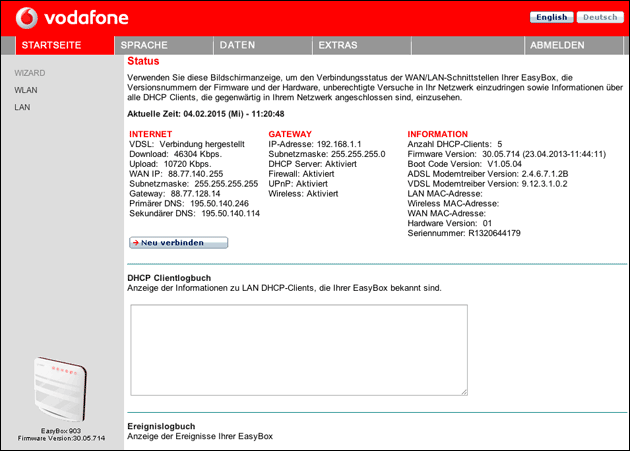Click the EasyBox 903 caption under router image
This screenshot has width=630, height=451.
(61, 431)
